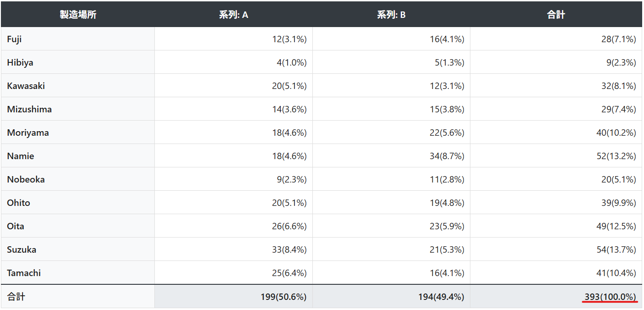The image size is (644, 310).
Task: Click the 系列: B column header
Action: point(391,15)
